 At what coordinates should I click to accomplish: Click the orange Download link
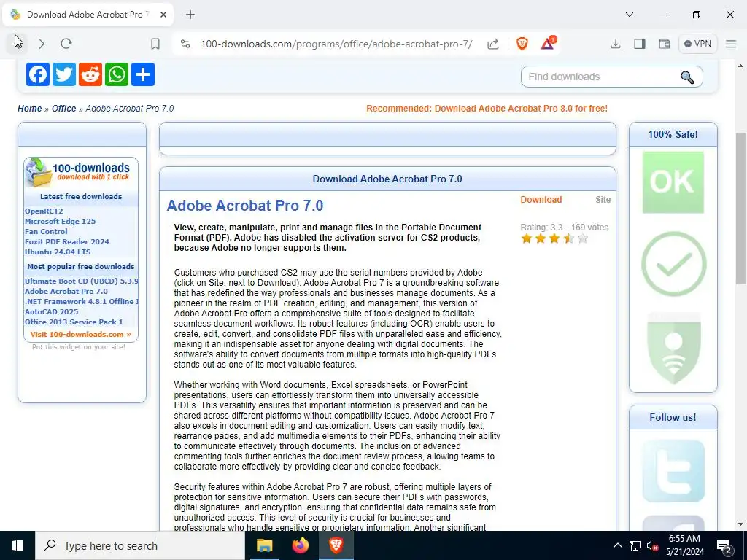click(541, 200)
